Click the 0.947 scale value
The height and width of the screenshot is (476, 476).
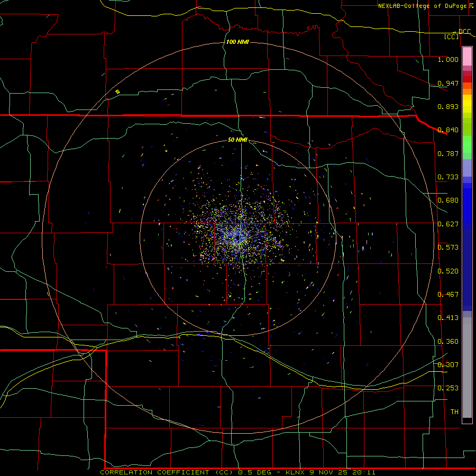coord(448,83)
